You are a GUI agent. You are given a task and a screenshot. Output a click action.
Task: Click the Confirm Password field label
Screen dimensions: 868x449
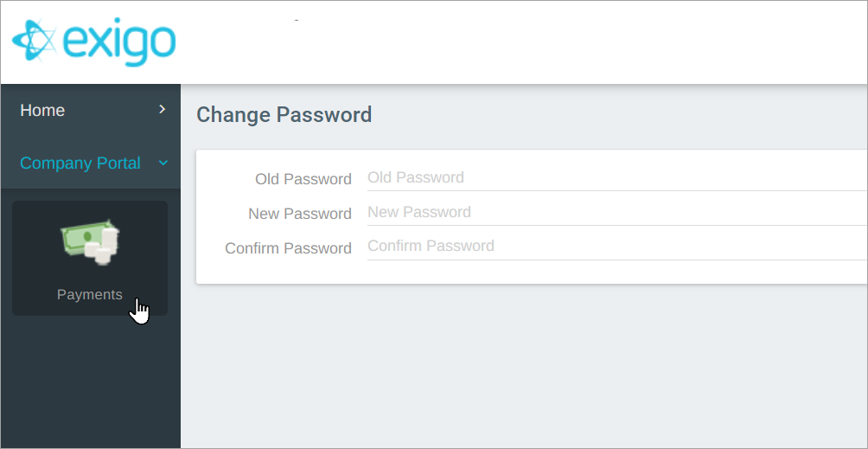coord(289,248)
